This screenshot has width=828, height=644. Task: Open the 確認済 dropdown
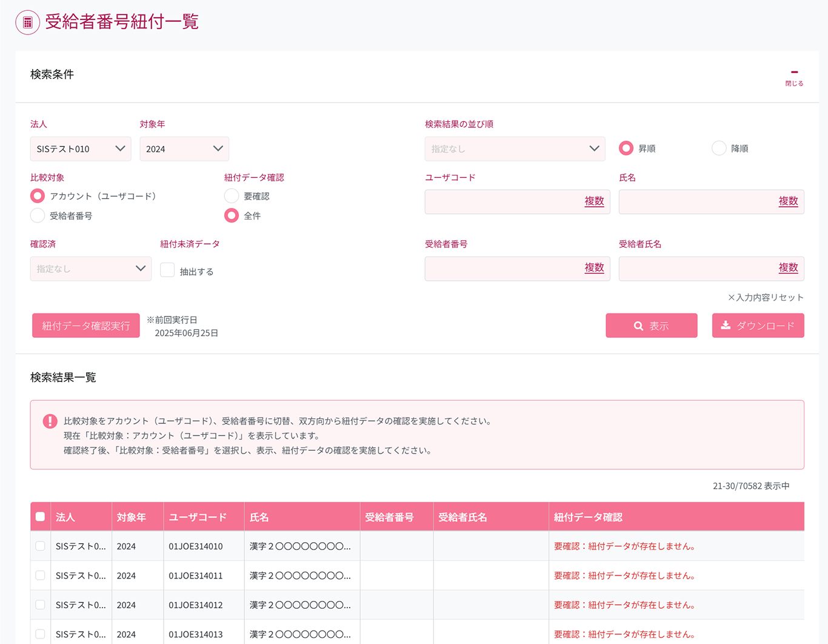click(91, 269)
